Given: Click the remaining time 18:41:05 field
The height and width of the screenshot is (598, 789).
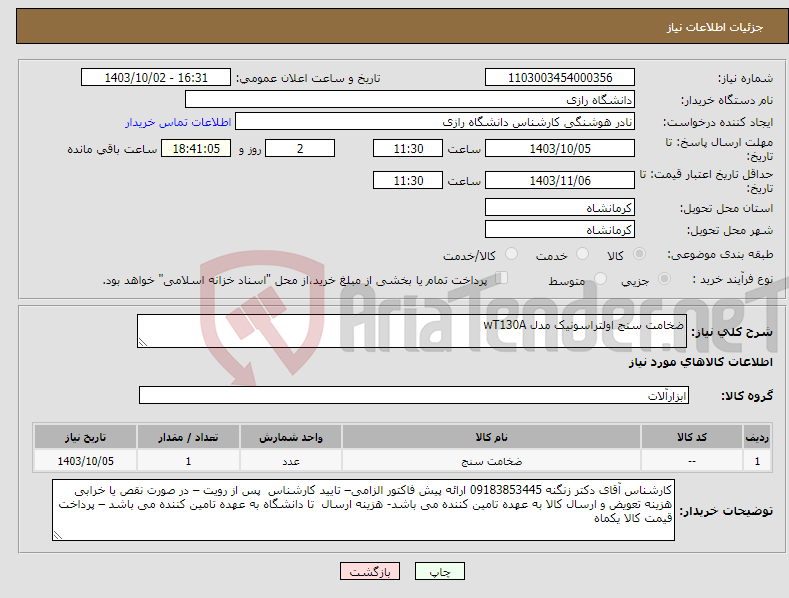Looking at the screenshot, I should (x=196, y=148).
